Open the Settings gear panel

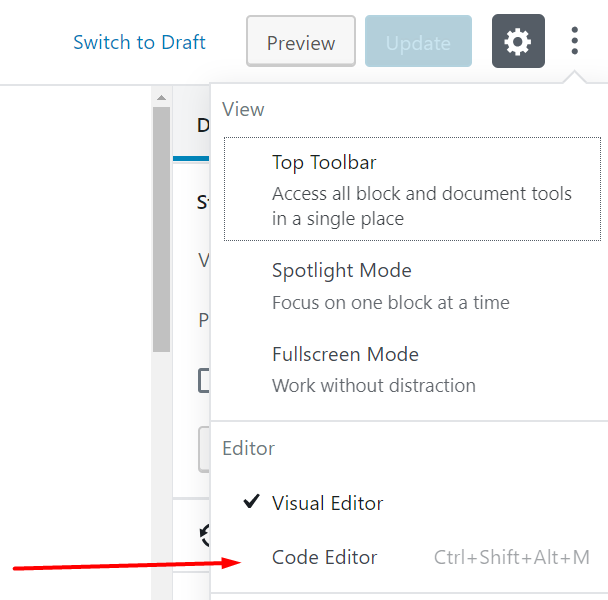click(518, 41)
